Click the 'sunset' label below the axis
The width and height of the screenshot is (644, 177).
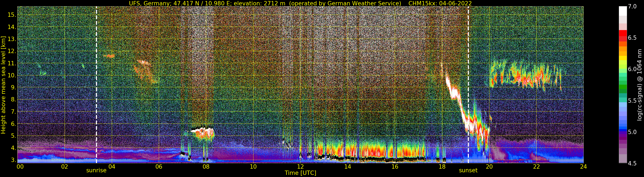pos(468,171)
